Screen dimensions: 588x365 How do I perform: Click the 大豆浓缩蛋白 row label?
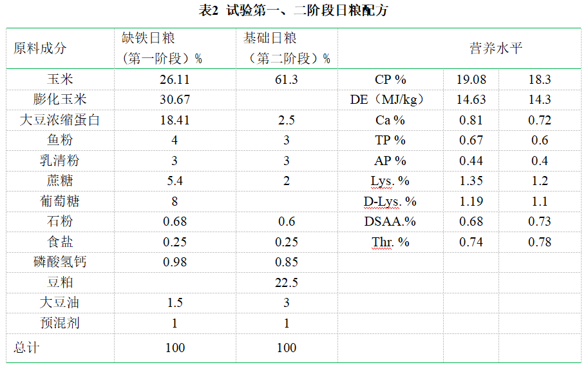60,120
